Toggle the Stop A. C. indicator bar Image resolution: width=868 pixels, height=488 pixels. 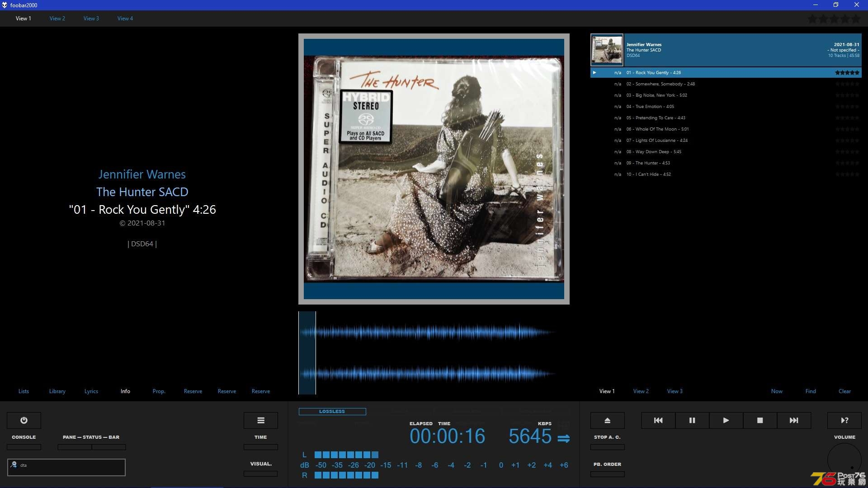pos(608,447)
